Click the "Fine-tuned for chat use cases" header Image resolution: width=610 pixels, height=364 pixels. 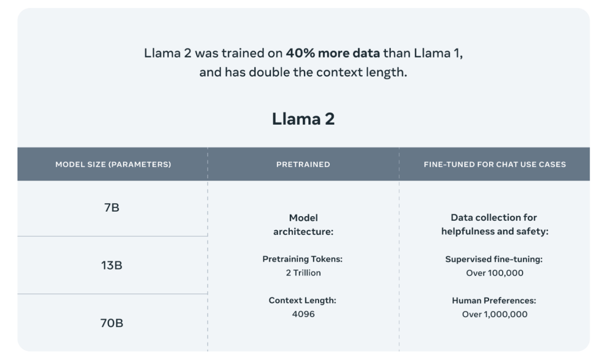click(495, 164)
